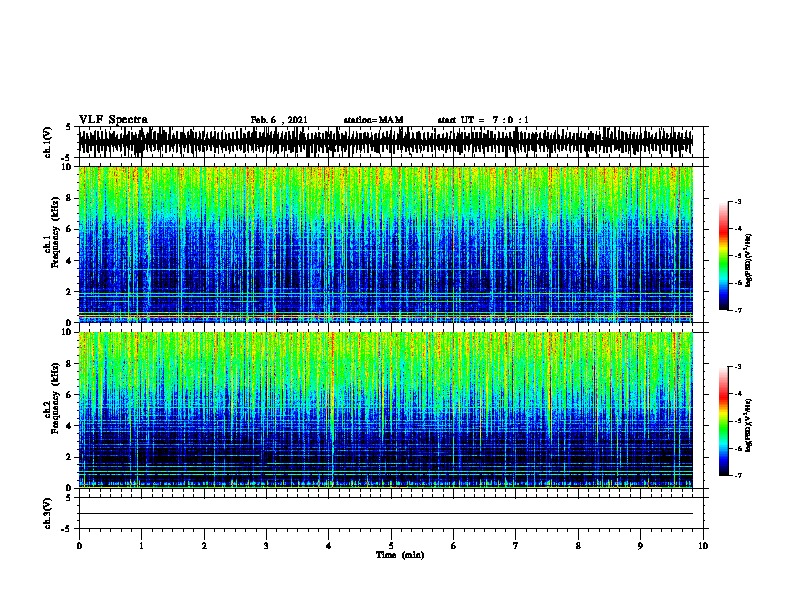
Task: Click the time axis tick label '5'
Action: pos(391,545)
